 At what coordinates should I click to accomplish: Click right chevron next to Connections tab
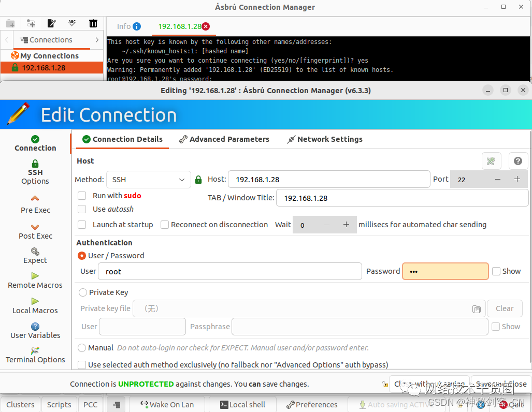97,40
